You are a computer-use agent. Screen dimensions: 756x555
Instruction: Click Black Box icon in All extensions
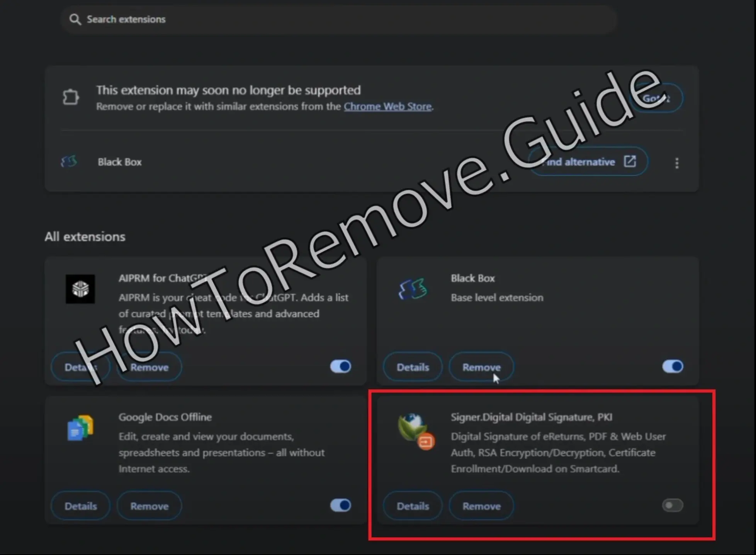pos(413,289)
